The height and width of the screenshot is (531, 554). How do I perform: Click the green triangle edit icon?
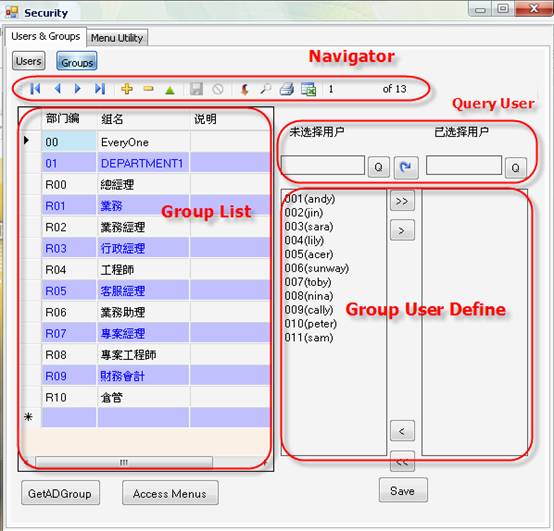[170, 90]
